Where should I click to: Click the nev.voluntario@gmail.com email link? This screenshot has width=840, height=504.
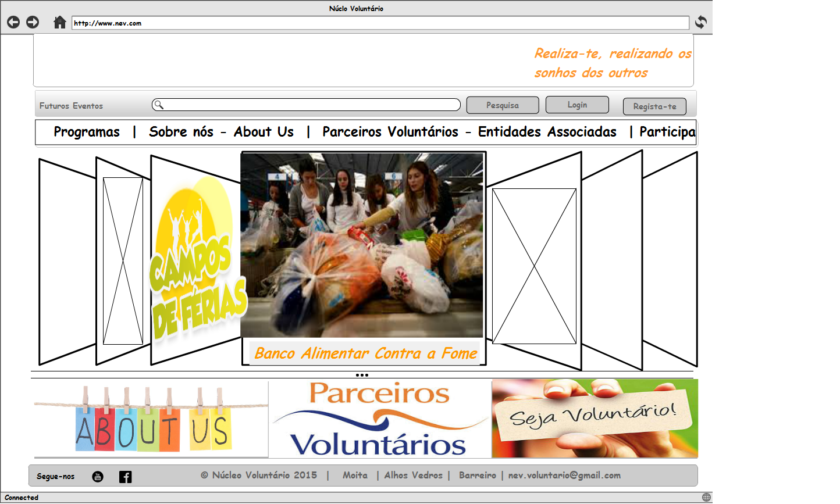click(564, 476)
